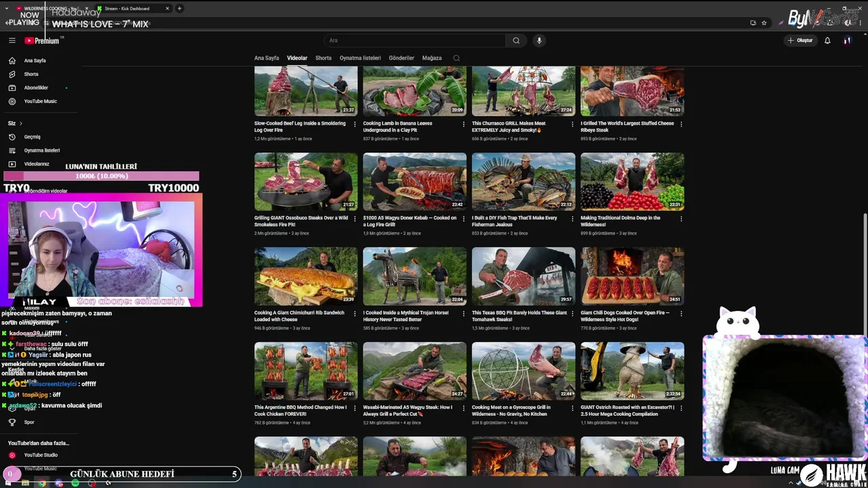This screenshot has height=488, width=868.
Task: Open three-dot menu for DIY Fish Trap video
Action: pyautogui.click(x=572, y=218)
